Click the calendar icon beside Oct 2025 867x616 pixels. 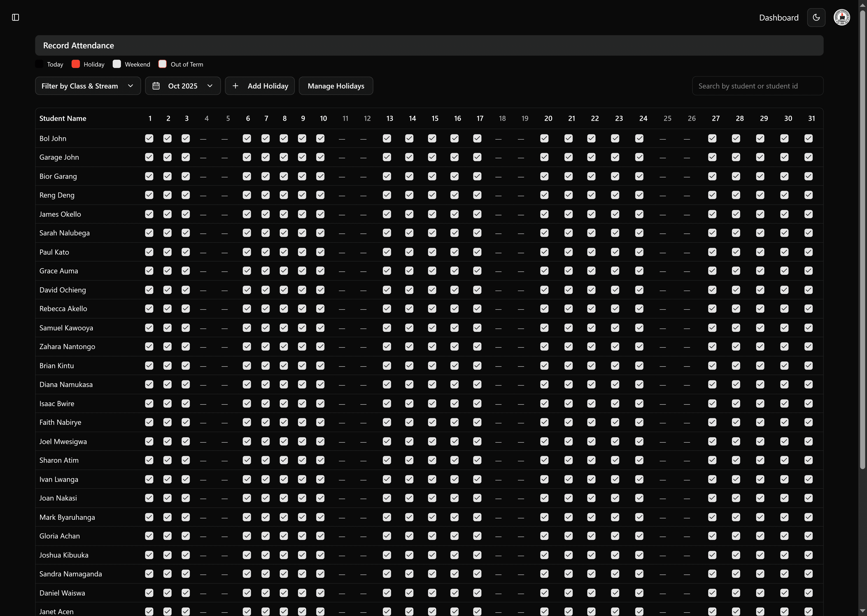156,86
